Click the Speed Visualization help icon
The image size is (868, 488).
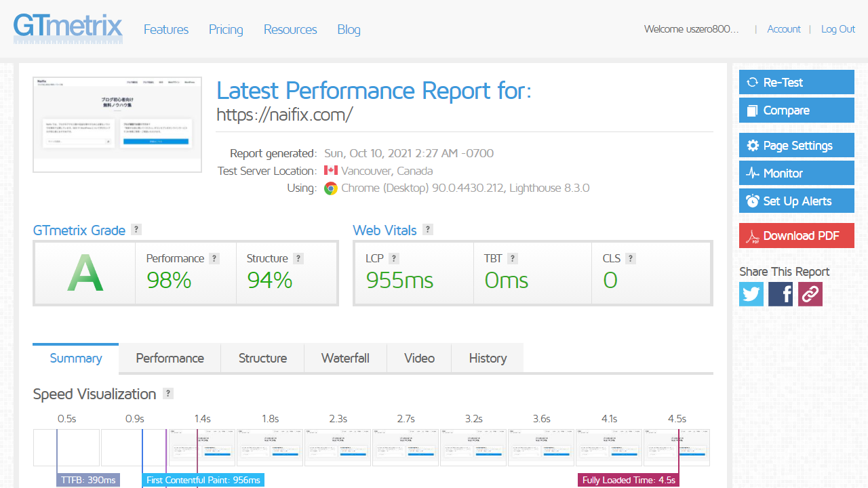[x=168, y=393]
